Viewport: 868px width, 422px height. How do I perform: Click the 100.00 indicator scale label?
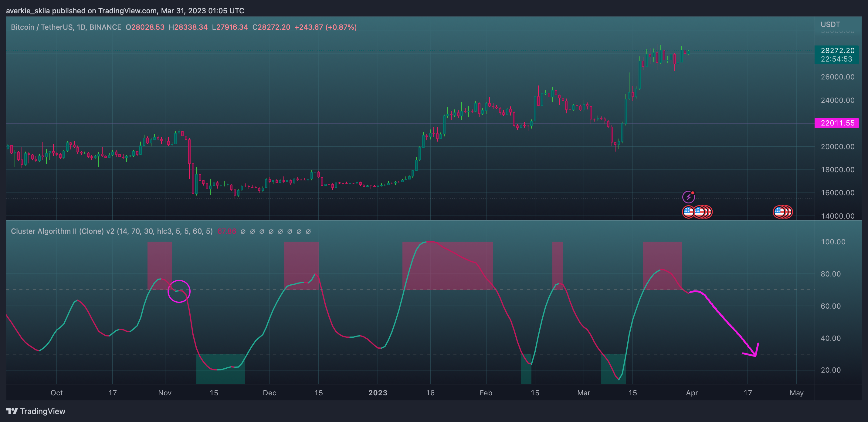pos(833,242)
